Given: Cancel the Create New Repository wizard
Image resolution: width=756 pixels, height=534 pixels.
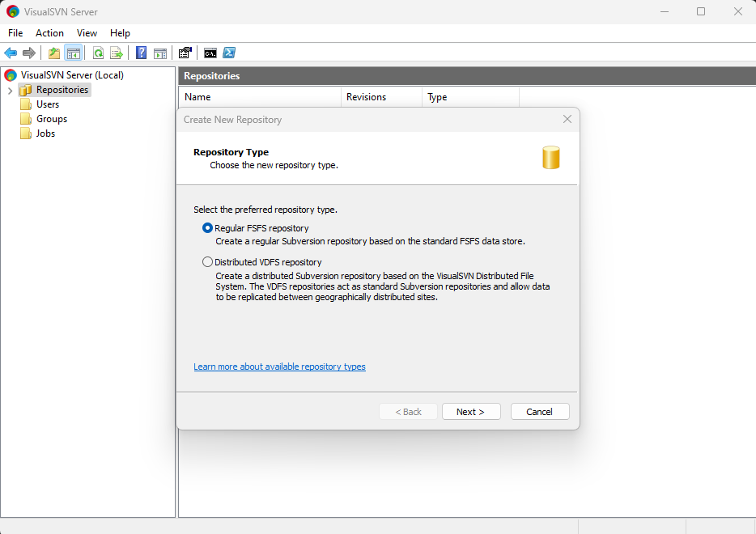Looking at the screenshot, I should click(540, 412).
